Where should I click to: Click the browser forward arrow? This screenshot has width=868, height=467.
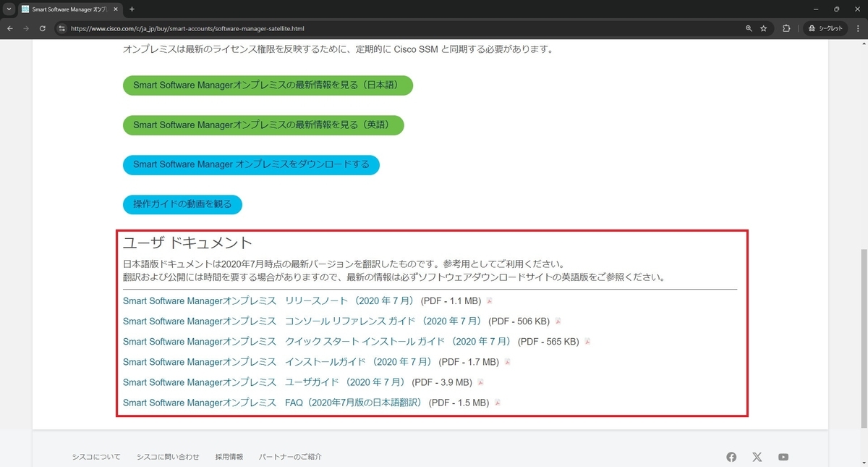pos(26,30)
